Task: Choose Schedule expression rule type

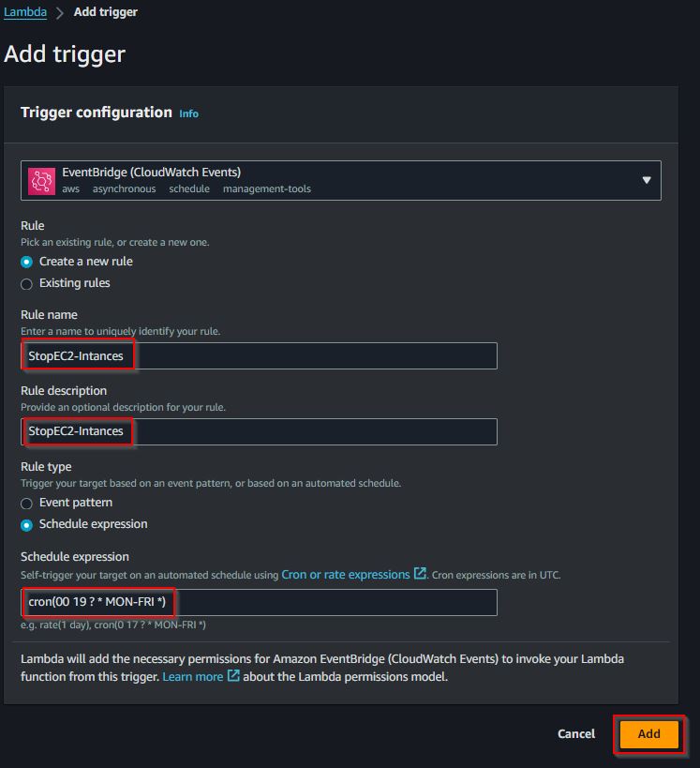Action: click(27, 525)
